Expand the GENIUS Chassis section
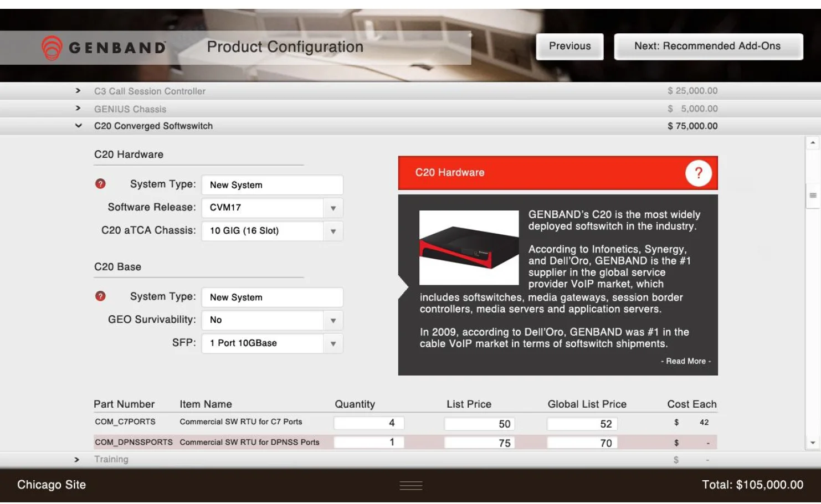 [x=78, y=109]
